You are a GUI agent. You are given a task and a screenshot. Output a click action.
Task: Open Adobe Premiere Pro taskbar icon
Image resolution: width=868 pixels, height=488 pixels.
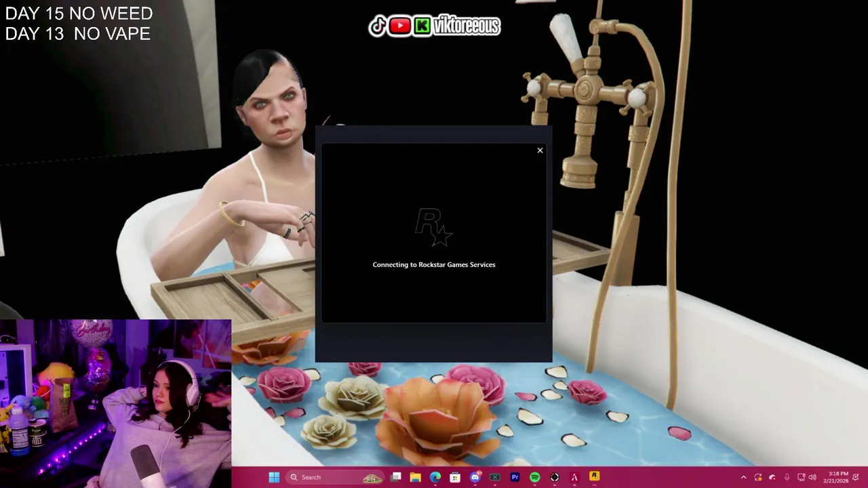tap(515, 477)
